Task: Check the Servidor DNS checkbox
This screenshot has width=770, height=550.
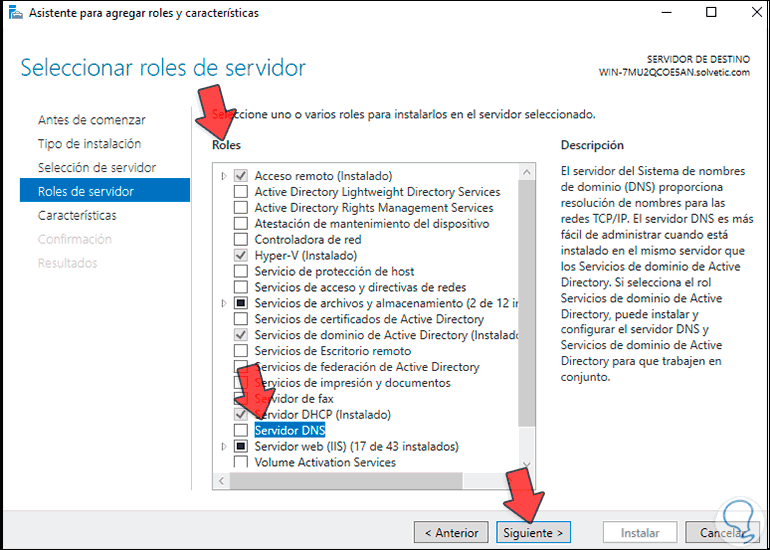Action: [x=241, y=430]
